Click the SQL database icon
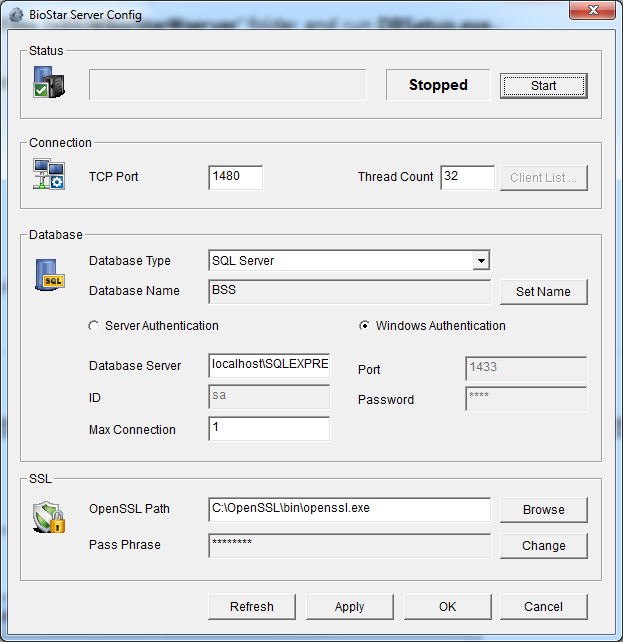 [x=49, y=274]
